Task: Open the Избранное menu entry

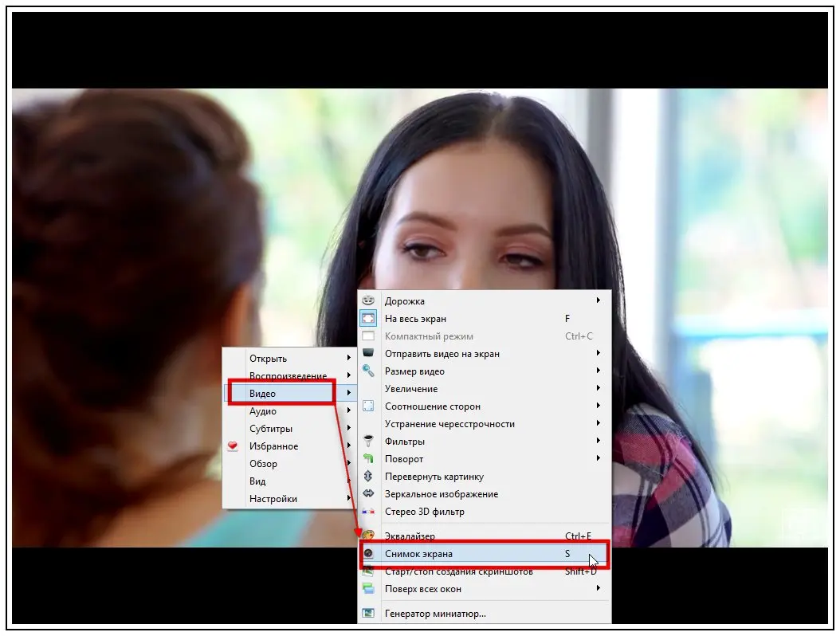Action: click(289, 446)
